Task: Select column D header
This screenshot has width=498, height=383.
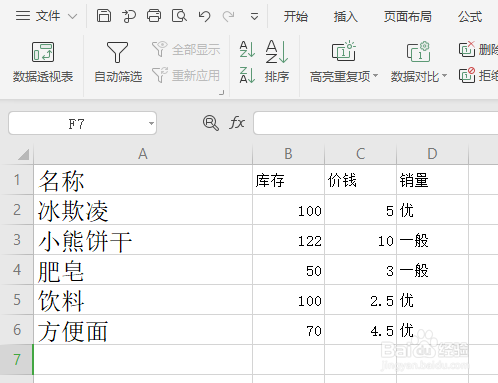Action: pyautogui.click(x=432, y=154)
